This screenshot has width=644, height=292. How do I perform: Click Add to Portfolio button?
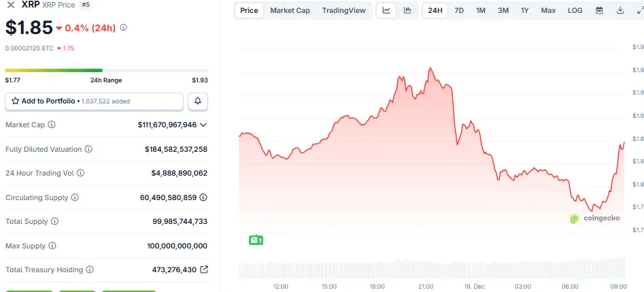94,101
